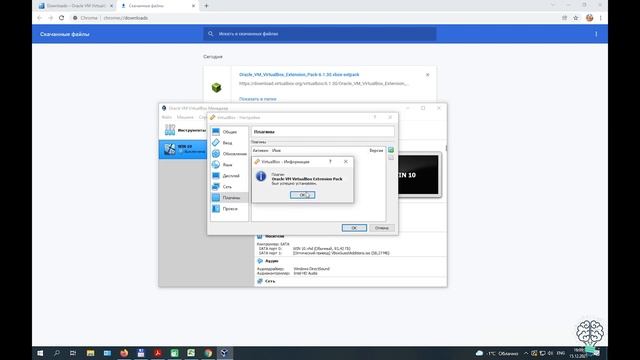Click the green add plugin icon
This screenshot has width=640, height=360.
point(391,150)
